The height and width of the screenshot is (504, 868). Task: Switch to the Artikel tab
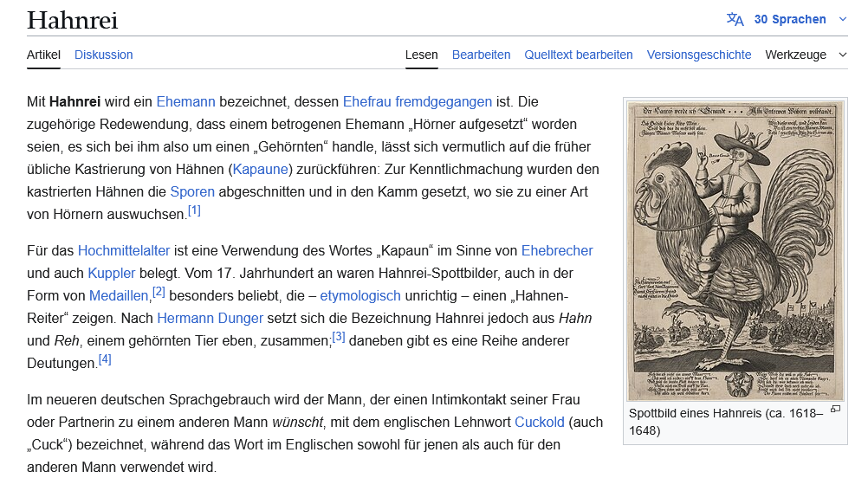[x=43, y=55]
